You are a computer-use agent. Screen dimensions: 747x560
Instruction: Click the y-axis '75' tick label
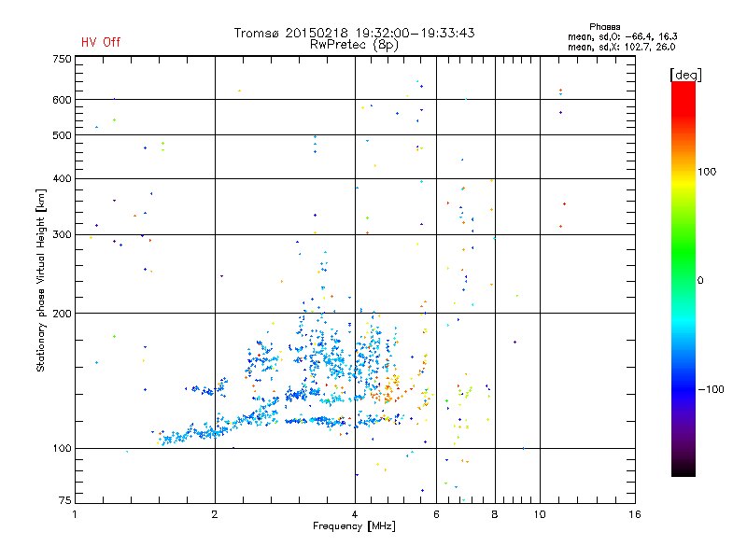64,500
